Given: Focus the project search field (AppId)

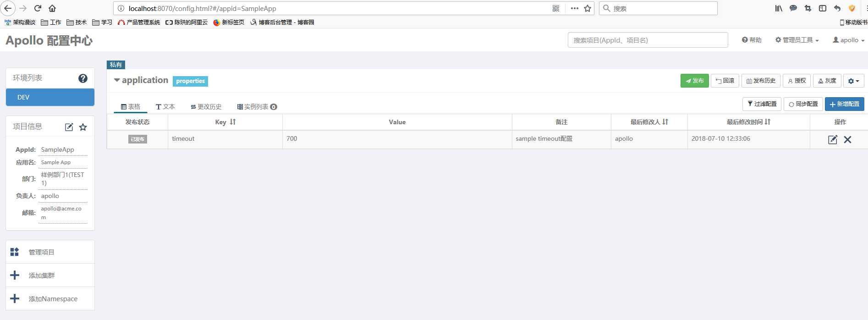Looking at the screenshot, I should (648, 40).
